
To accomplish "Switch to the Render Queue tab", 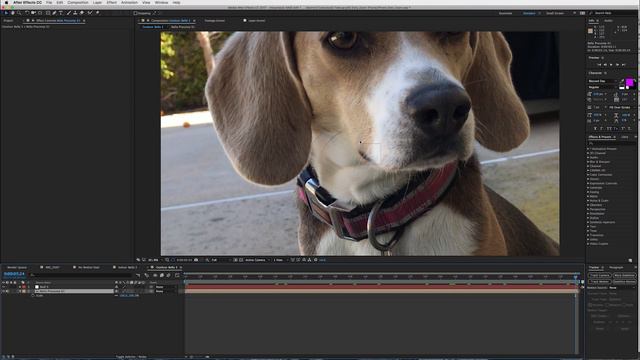I will coord(17,267).
